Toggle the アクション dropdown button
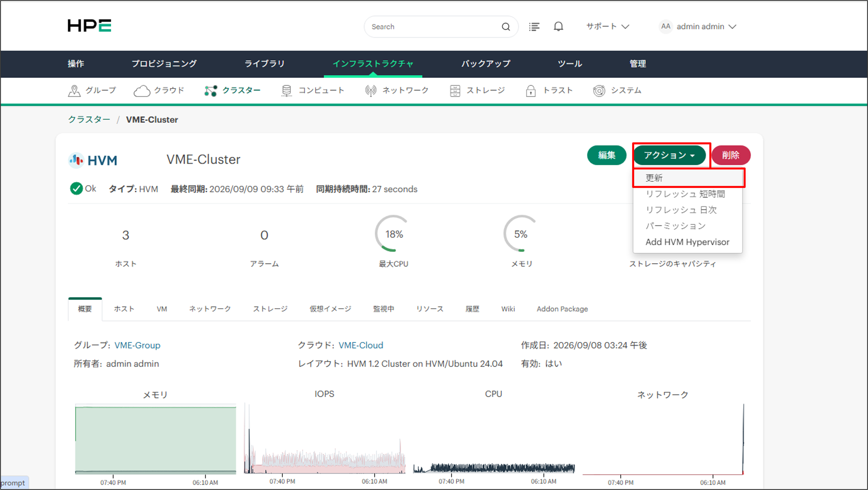 669,155
